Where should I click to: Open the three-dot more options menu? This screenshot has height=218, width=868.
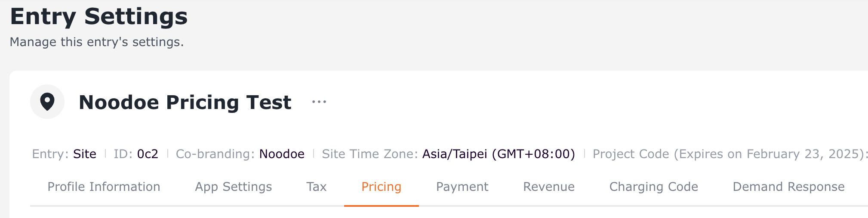pyautogui.click(x=319, y=102)
